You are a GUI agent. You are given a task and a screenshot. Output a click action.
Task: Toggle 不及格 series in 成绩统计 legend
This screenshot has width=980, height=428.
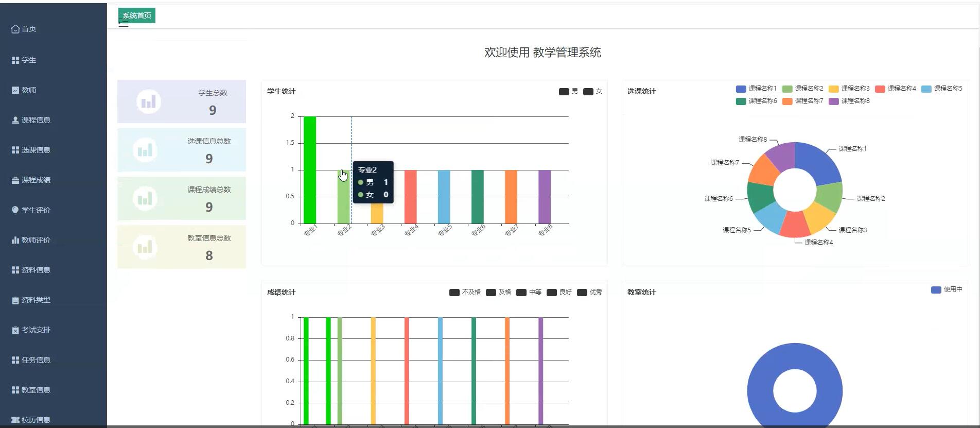click(465, 292)
